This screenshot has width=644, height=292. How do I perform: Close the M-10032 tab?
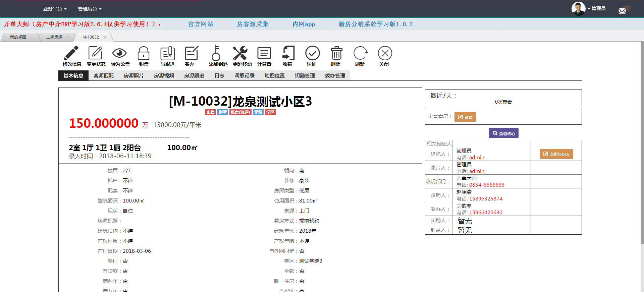[x=105, y=37]
